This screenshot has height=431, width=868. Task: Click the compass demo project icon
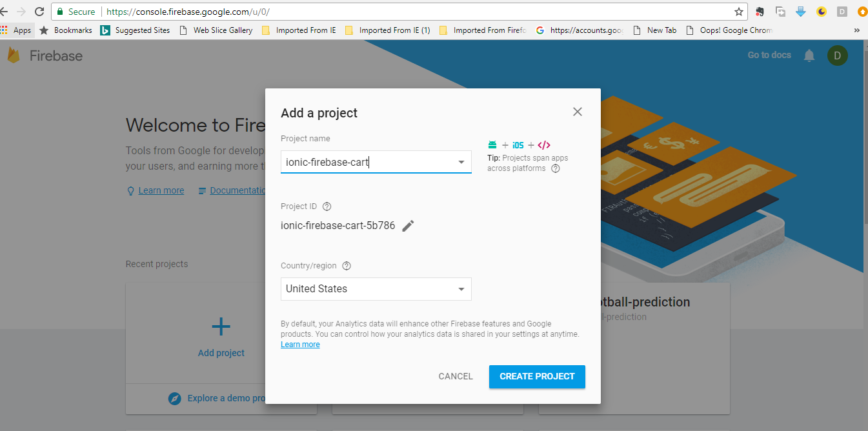(174, 398)
